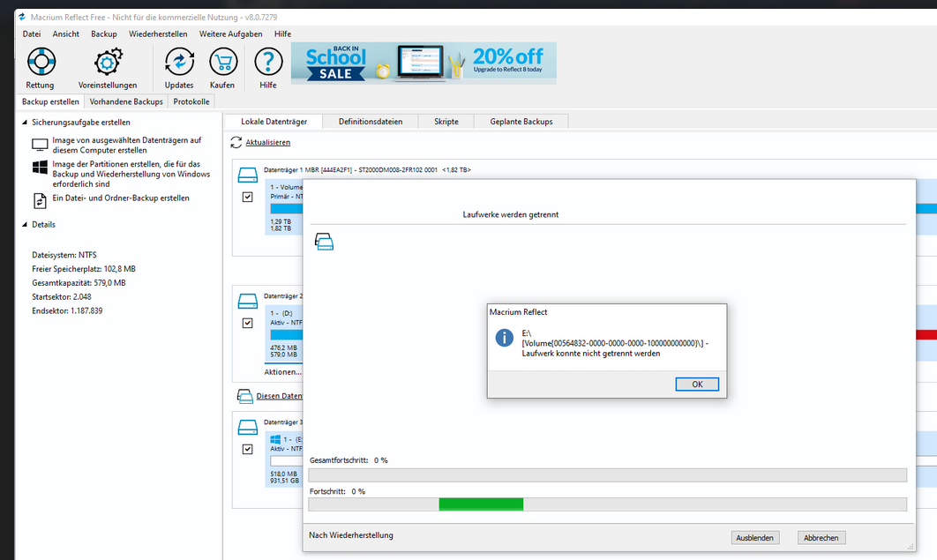Open the Wiederherstellen menu
This screenshot has width=937, height=560.
tap(158, 34)
